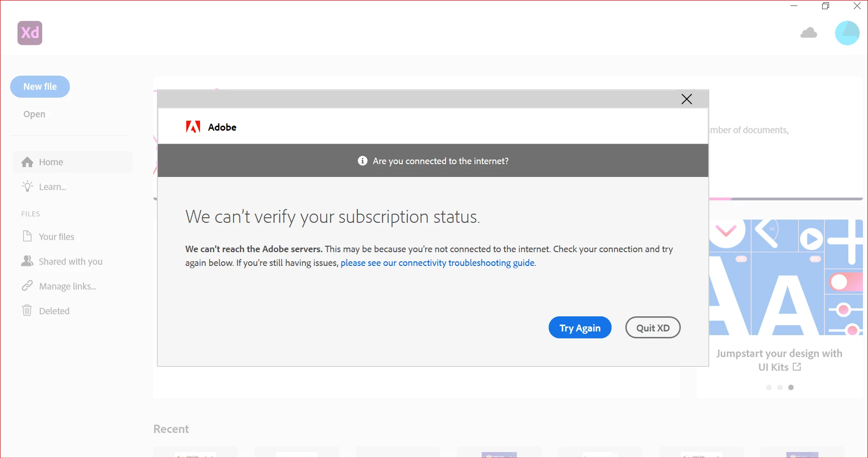868x458 pixels.
Task: Click the Recent section heading
Action: click(171, 429)
